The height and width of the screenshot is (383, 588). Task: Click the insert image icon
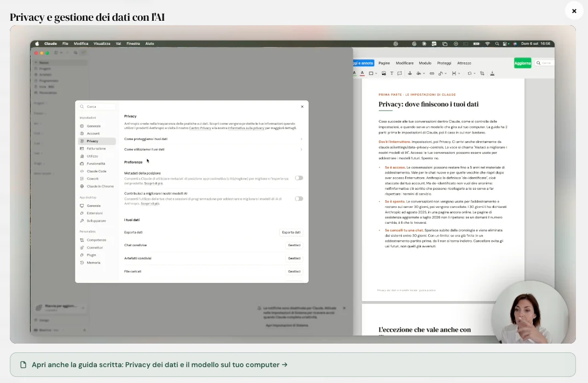(x=384, y=73)
